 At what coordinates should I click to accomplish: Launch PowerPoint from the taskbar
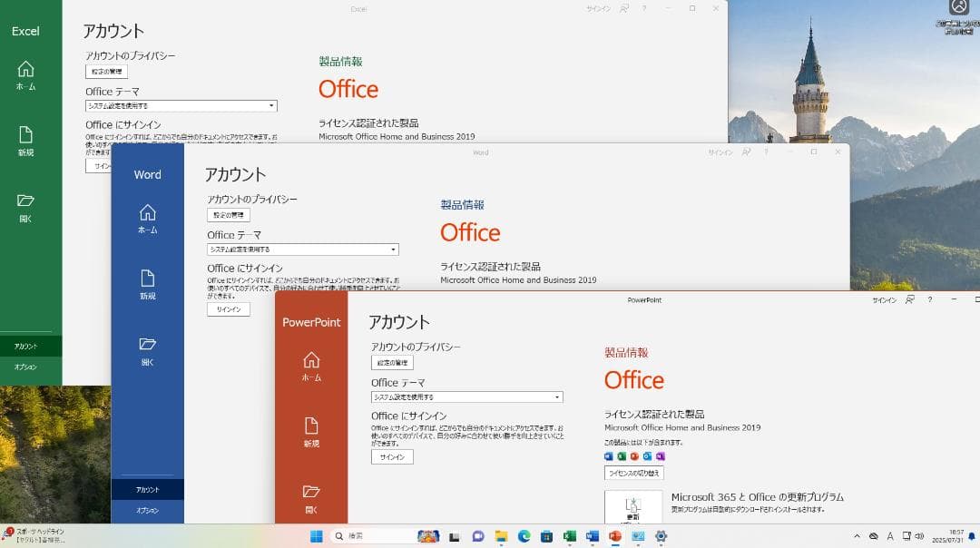(x=613, y=538)
